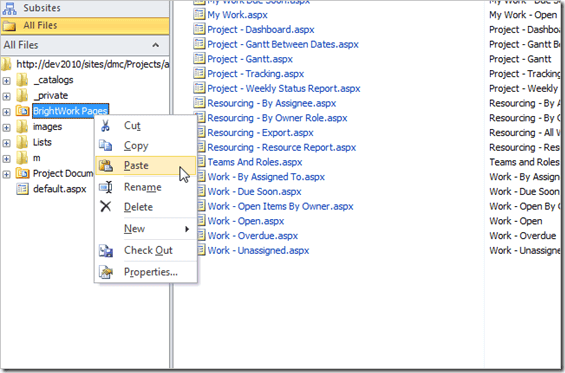This screenshot has height=373, width=565.
Task: Open the Project - Gantt Between Dates.aspx file
Action: coord(283,44)
